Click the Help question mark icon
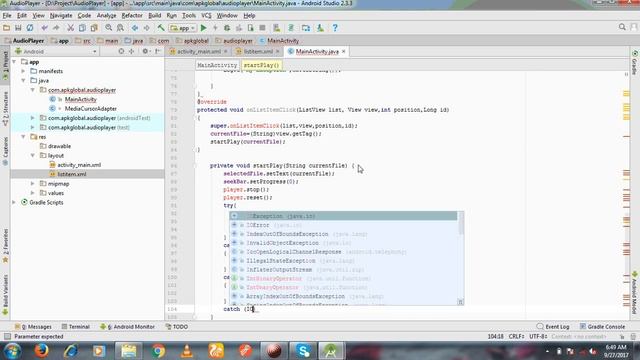The height and width of the screenshot is (360, 640). point(335,28)
